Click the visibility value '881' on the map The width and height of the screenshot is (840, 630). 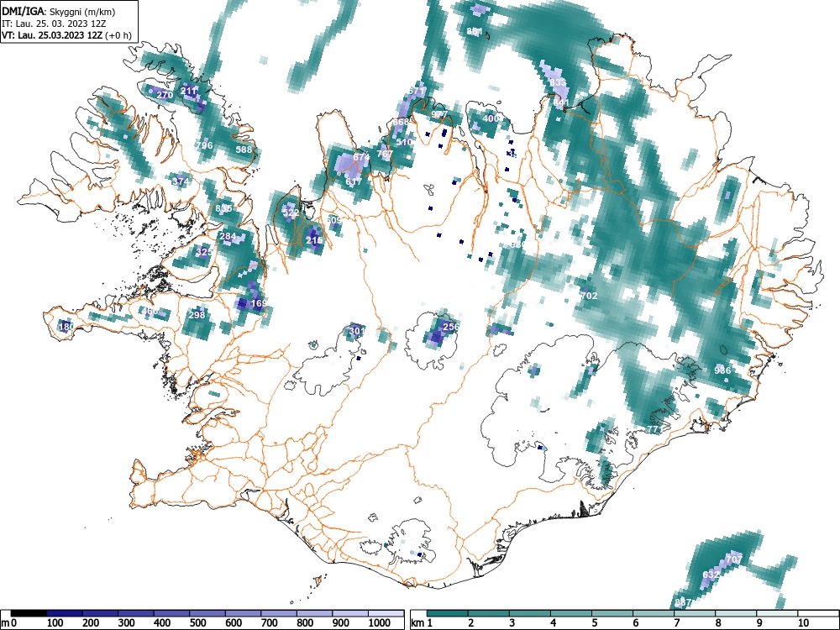pyautogui.click(x=475, y=32)
